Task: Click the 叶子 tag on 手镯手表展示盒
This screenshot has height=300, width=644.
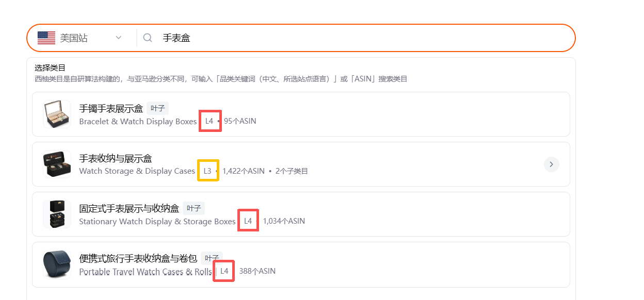Action: point(157,108)
